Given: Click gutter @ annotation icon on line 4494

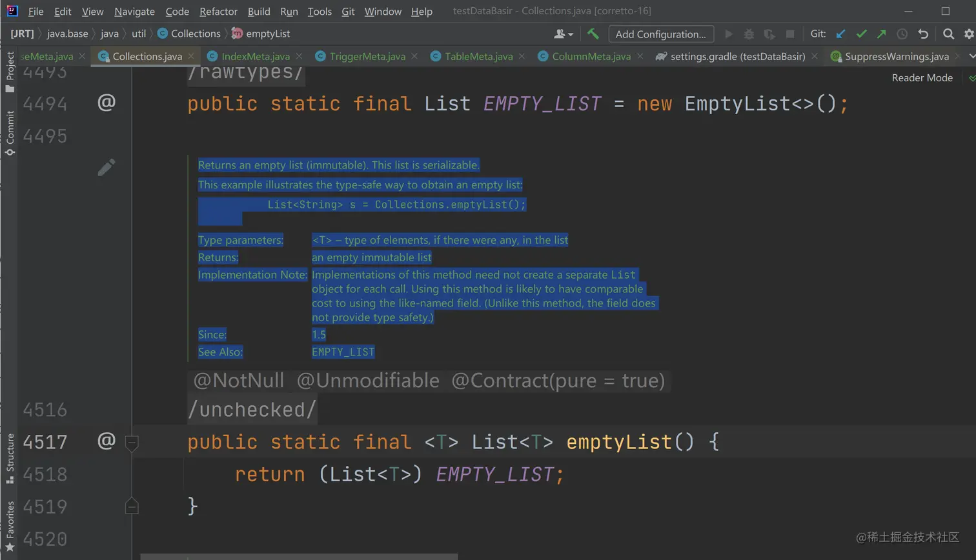Looking at the screenshot, I should tap(107, 103).
